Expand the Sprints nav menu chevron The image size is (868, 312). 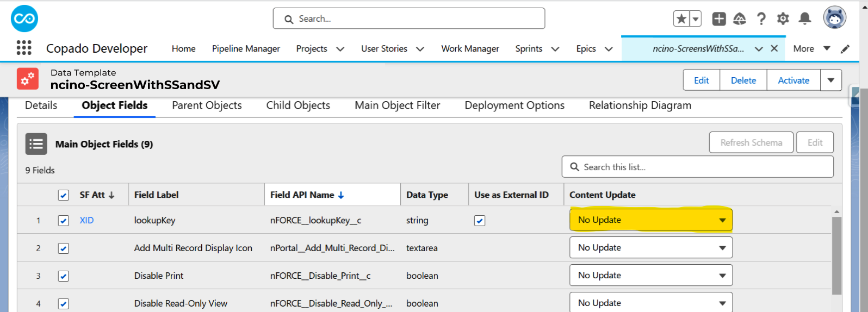555,49
